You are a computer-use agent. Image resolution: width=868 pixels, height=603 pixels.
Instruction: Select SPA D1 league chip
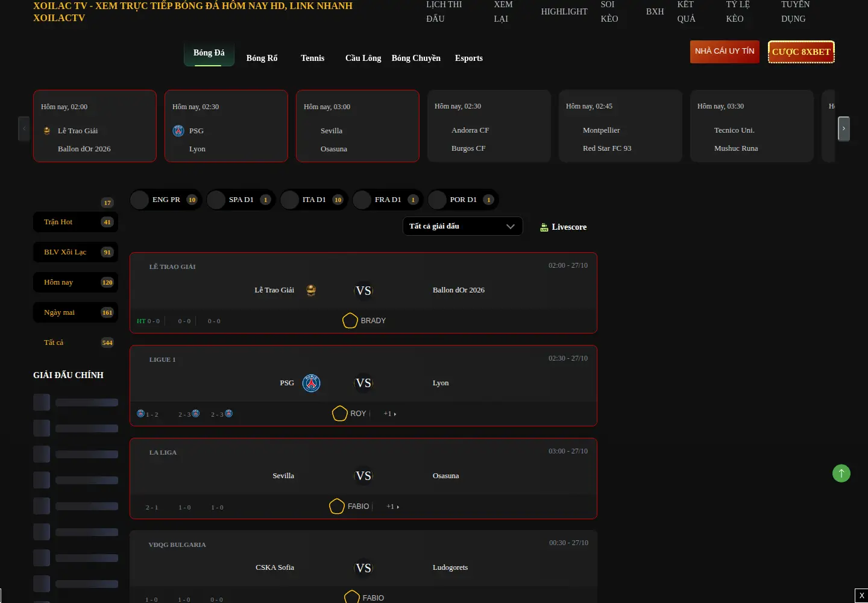point(241,200)
